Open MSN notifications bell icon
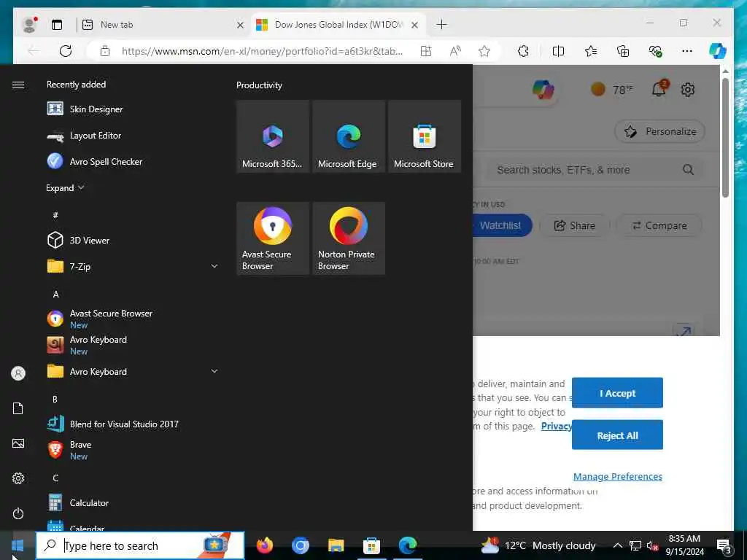This screenshot has height=560, width=747. click(659, 88)
